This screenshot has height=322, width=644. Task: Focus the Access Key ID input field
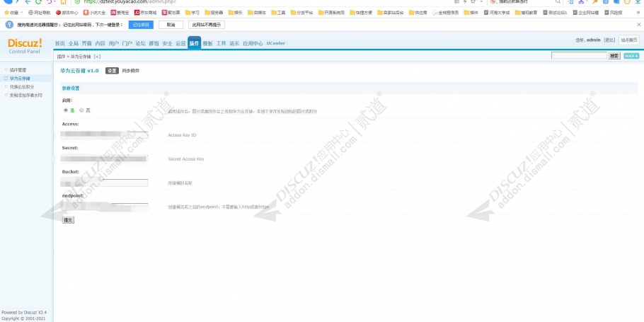pos(104,134)
